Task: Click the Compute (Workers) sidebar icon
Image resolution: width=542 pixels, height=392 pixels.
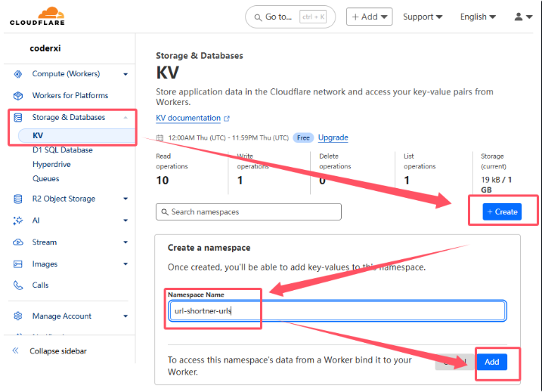Action: pyautogui.click(x=17, y=74)
